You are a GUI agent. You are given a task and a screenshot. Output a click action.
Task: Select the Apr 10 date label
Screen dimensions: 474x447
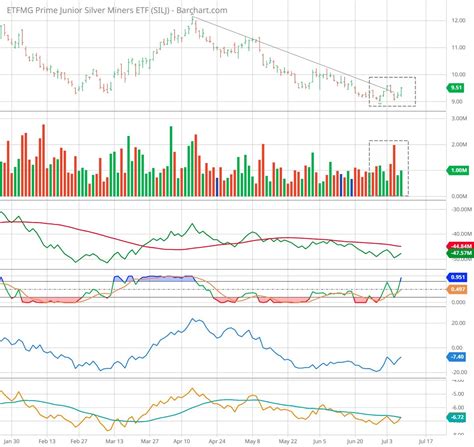click(182, 441)
